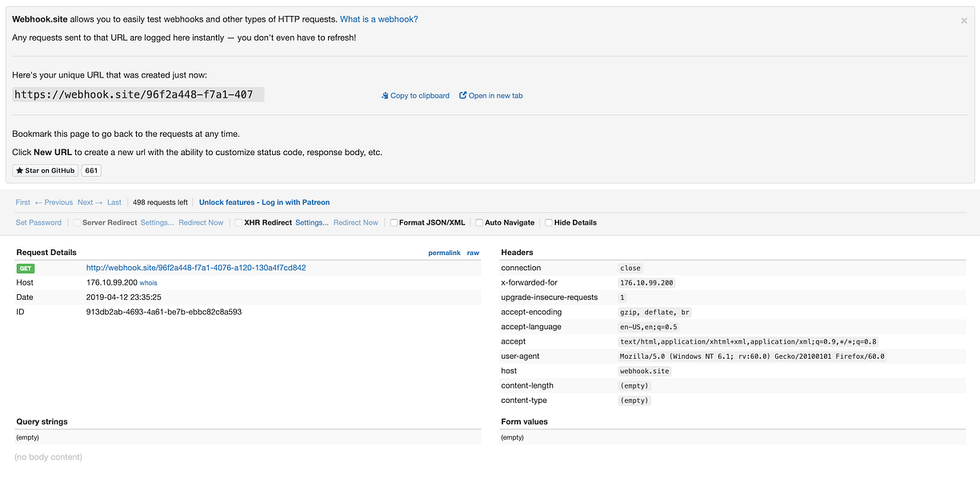Click Redirect Now after Server Redirect settings
The width and height of the screenshot is (980, 490).
tap(201, 223)
